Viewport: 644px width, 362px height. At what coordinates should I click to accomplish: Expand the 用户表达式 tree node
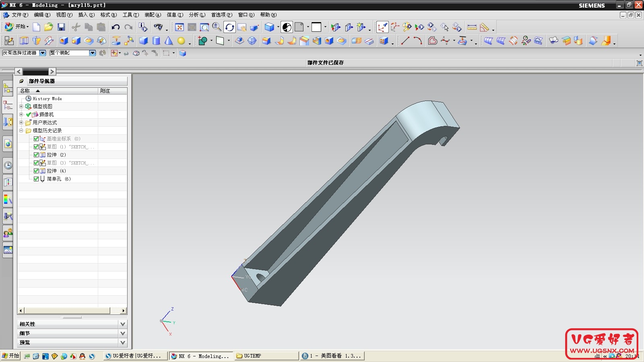click(21, 122)
